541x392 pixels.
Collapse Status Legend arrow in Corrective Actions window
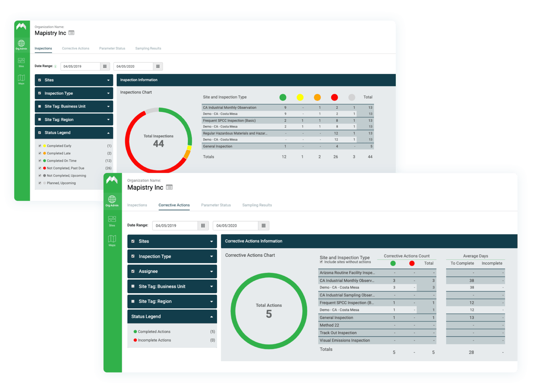pos(212,317)
